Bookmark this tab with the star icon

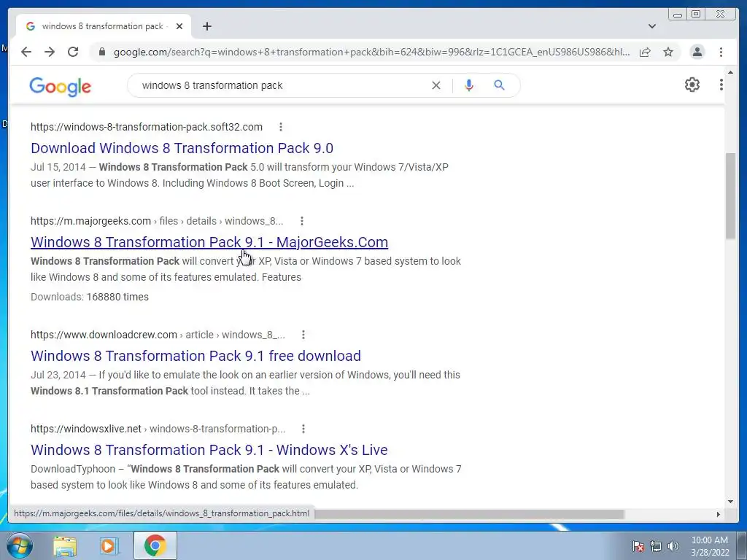click(668, 52)
